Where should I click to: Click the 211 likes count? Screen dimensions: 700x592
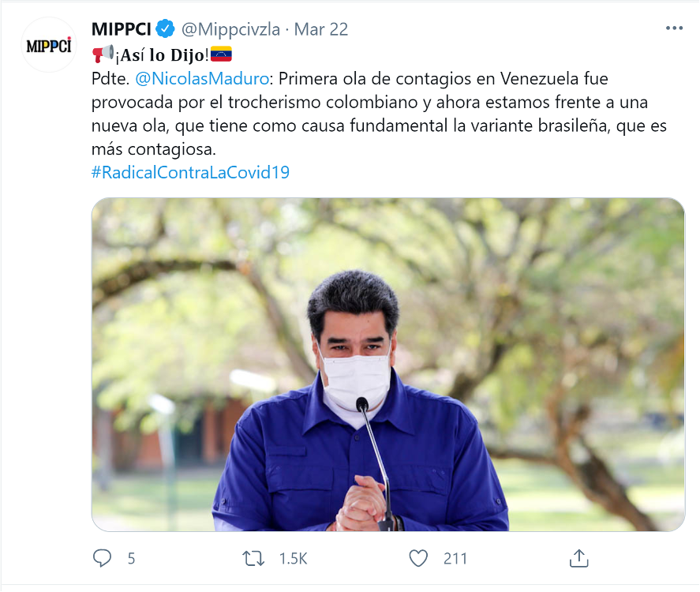(x=455, y=559)
